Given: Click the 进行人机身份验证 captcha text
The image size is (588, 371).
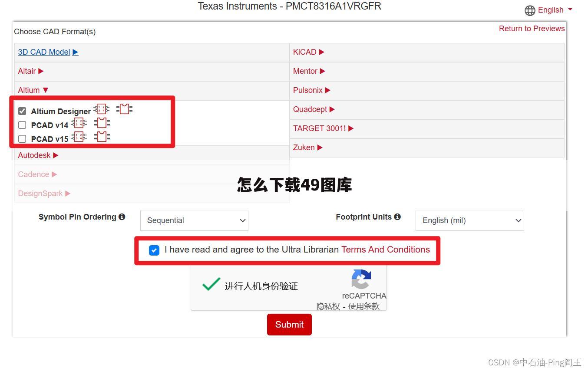Looking at the screenshot, I should click(261, 286).
